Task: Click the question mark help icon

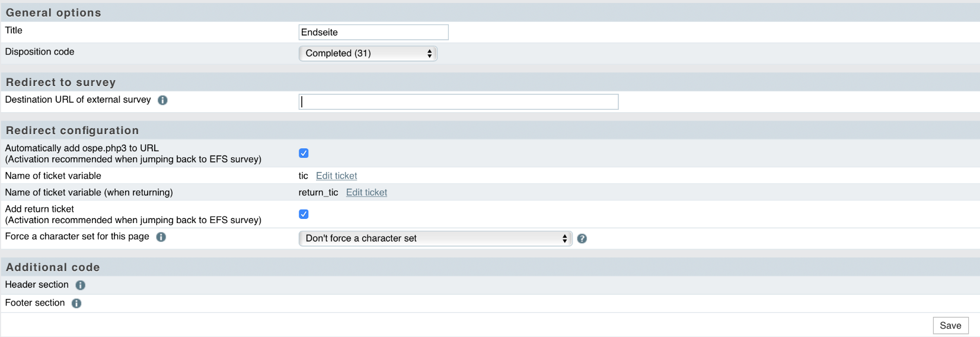Action: [582, 239]
